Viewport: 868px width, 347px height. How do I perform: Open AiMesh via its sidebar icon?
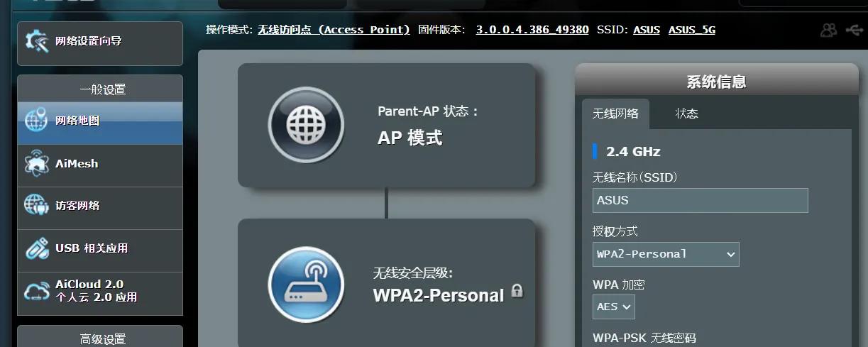click(36, 163)
